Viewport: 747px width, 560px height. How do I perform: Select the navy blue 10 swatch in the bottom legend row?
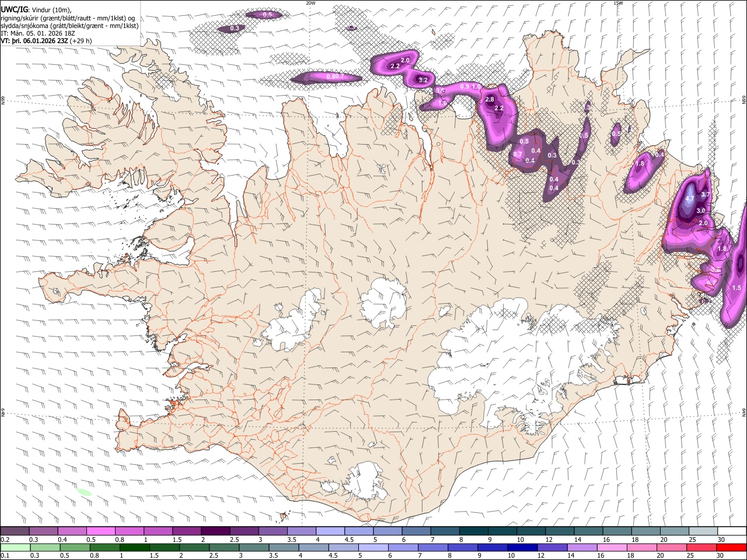[x=522, y=547]
